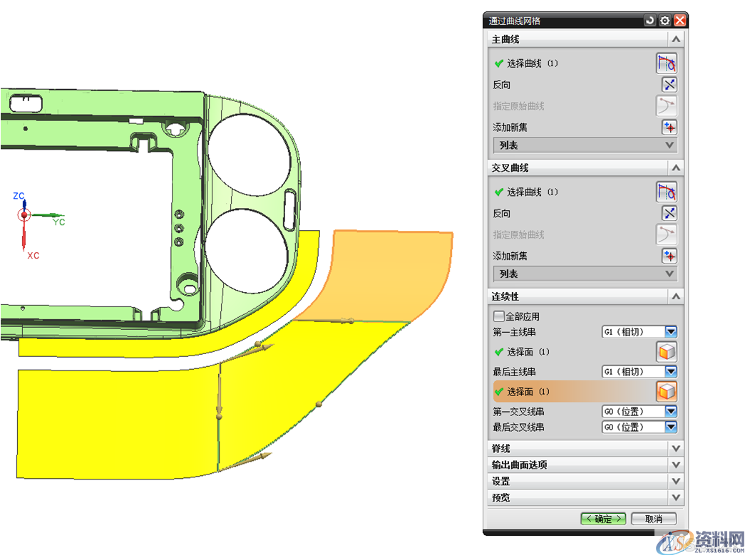This screenshot has width=750, height=560.
Task: Open the 第一主线串 continuity dropdown
Action: [x=670, y=332]
